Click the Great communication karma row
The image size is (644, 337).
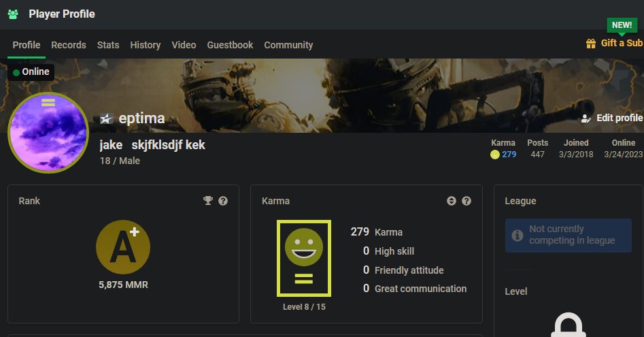pyautogui.click(x=414, y=289)
